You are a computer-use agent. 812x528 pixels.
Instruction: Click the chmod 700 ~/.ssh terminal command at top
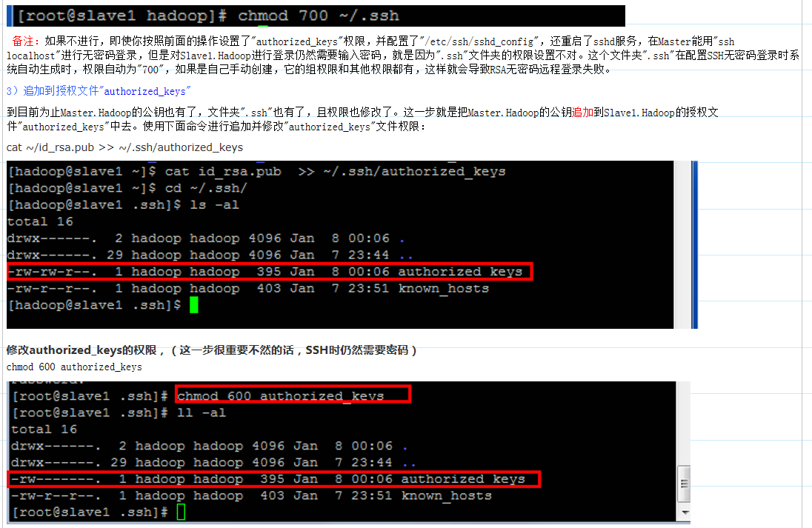(x=319, y=16)
